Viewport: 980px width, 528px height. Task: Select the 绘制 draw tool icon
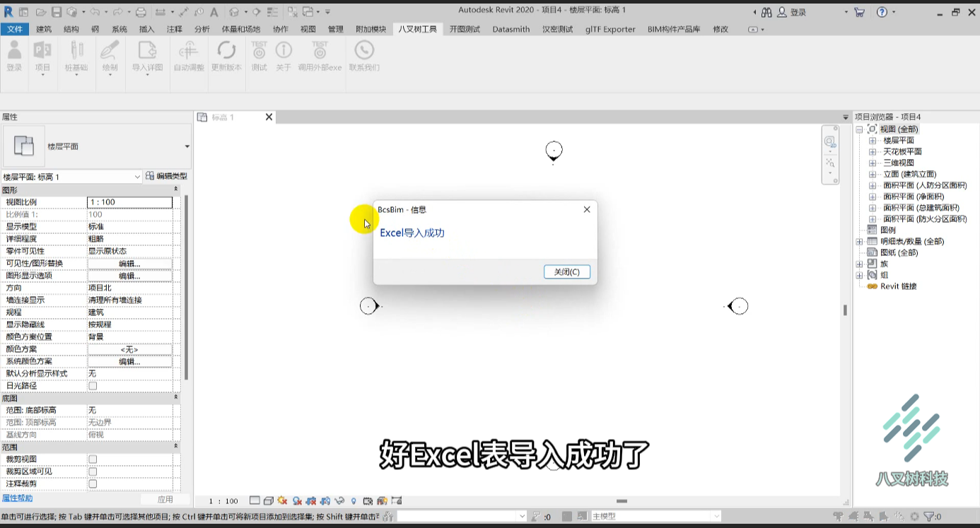[110, 57]
